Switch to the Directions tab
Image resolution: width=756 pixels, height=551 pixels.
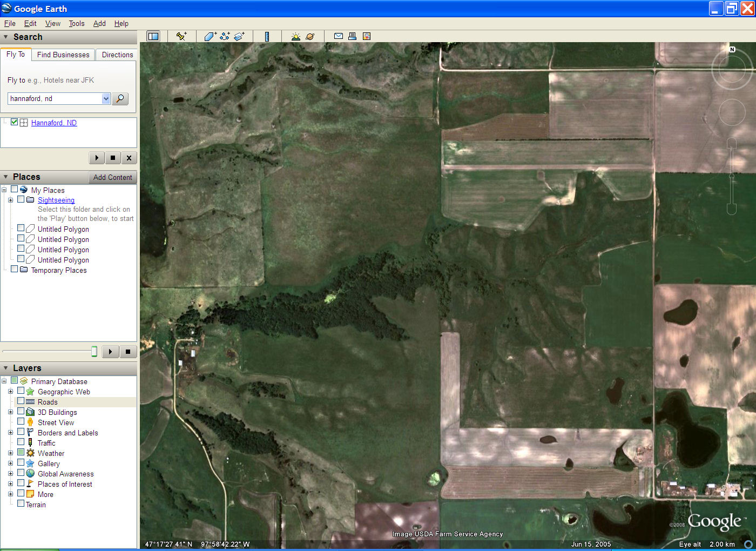point(117,55)
